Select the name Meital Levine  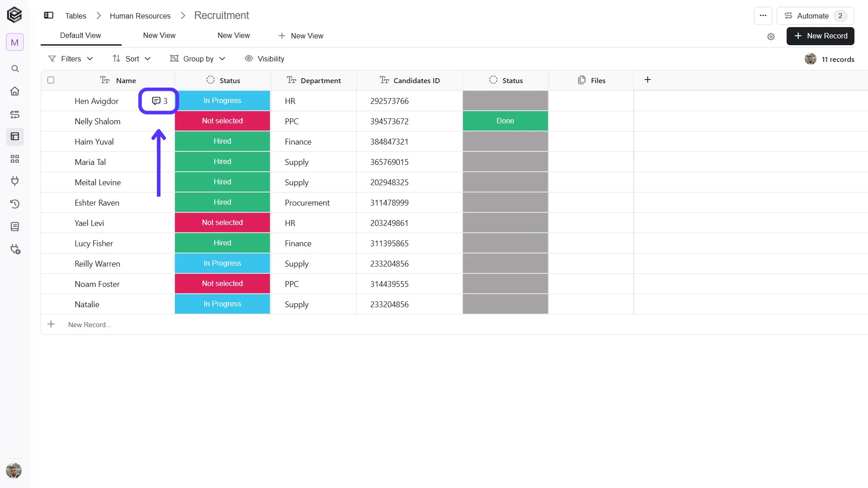tap(98, 183)
